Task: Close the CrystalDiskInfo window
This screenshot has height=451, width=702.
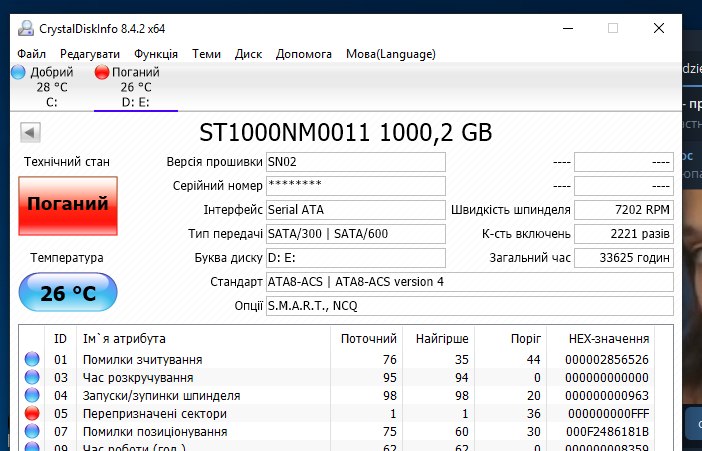Action: 659,28
